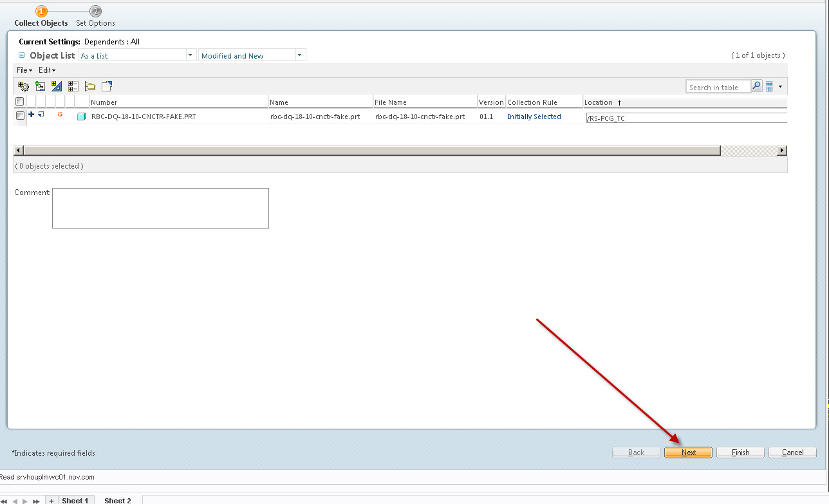Click the page with blue corner toolbar icon
Viewport: 829px width, 504px height.
[107, 86]
